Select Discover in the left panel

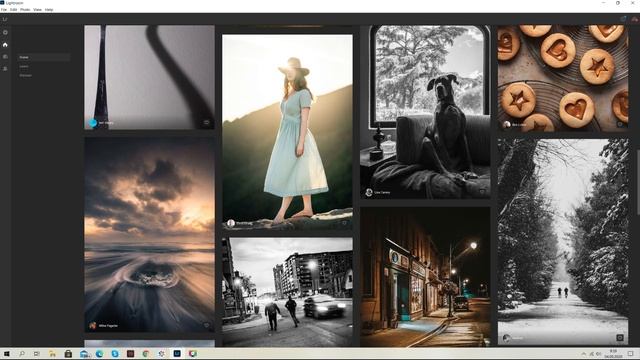point(25,76)
